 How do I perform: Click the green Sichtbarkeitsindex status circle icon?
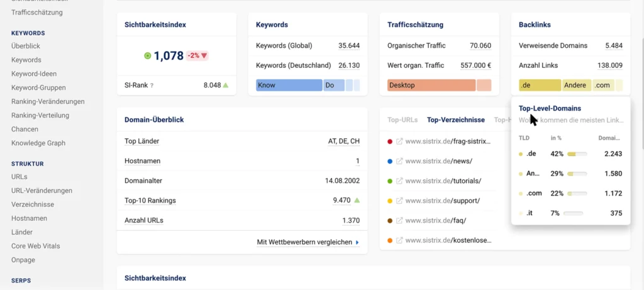pyautogui.click(x=147, y=56)
